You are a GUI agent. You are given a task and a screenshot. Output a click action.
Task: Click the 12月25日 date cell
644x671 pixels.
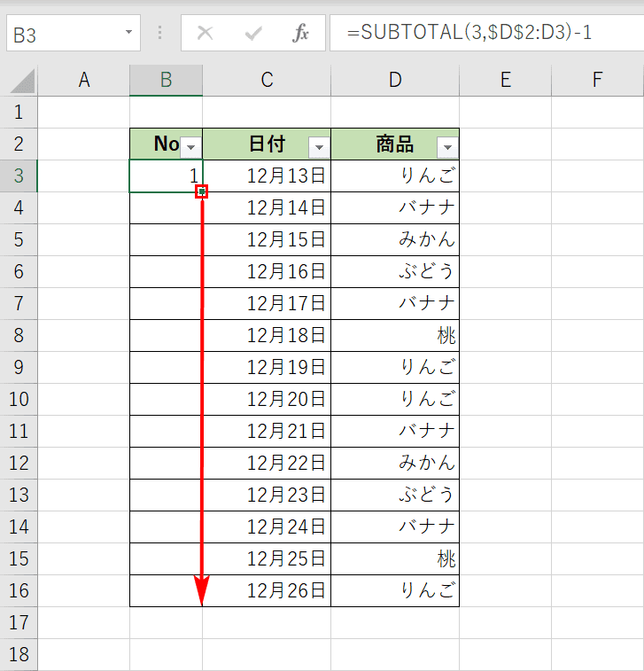[267, 559]
